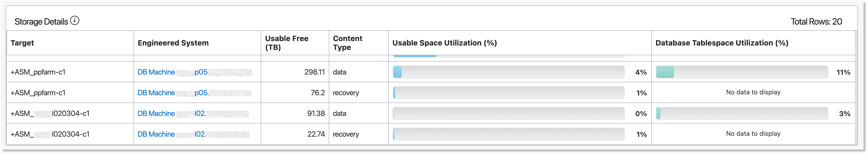Viewport: 868px width, 154px height.
Task: Click the 4% usable space progress bar
Action: (x=509, y=72)
